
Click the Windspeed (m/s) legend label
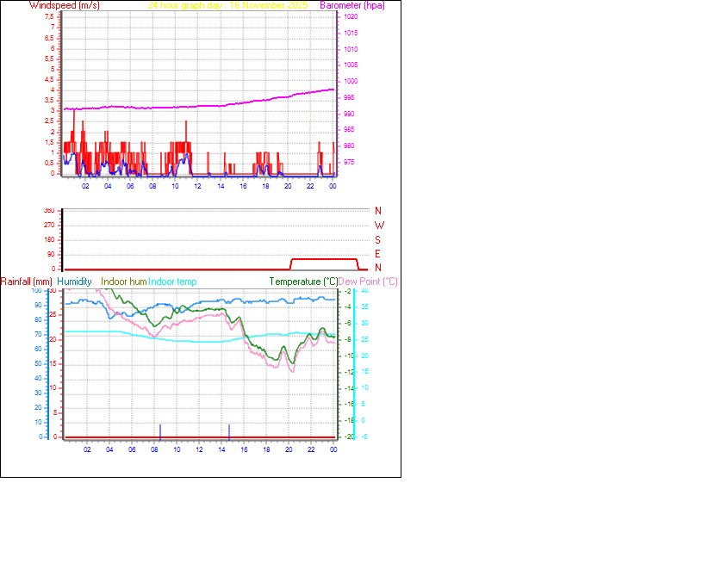pyautogui.click(x=65, y=5)
